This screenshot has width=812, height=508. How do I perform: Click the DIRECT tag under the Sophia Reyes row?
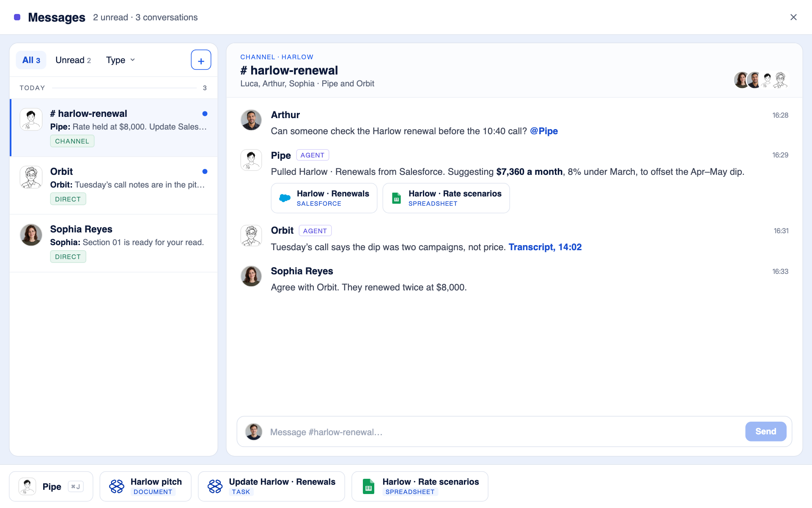(68, 257)
